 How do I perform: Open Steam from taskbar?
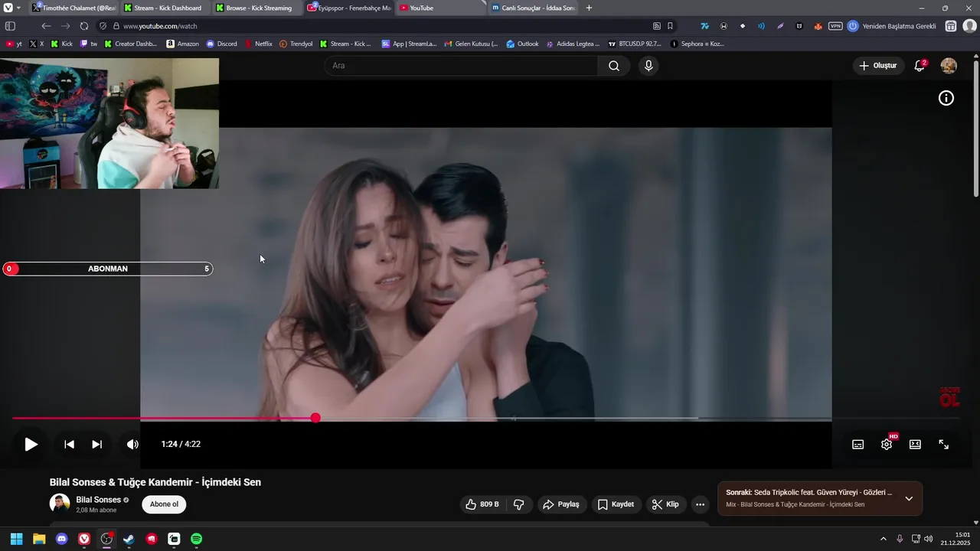tap(129, 539)
